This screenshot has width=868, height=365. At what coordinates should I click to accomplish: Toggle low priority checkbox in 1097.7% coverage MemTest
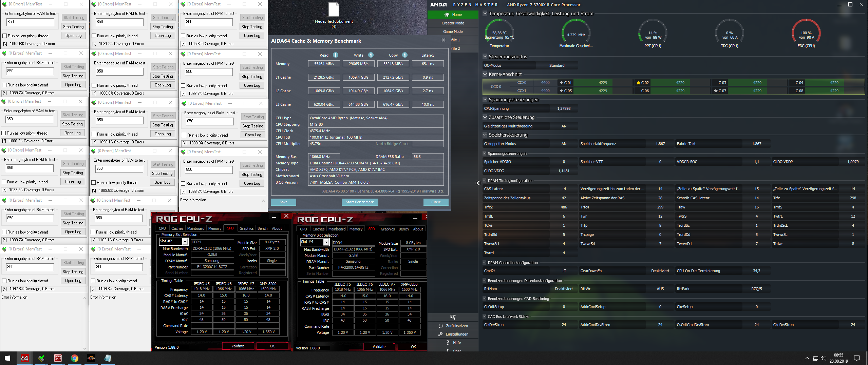tap(183, 86)
